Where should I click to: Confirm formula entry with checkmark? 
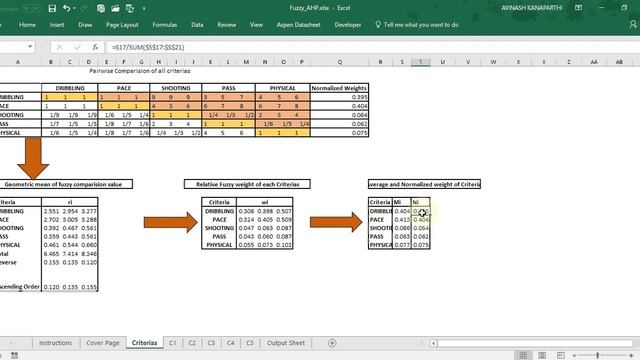(x=77, y=47)
